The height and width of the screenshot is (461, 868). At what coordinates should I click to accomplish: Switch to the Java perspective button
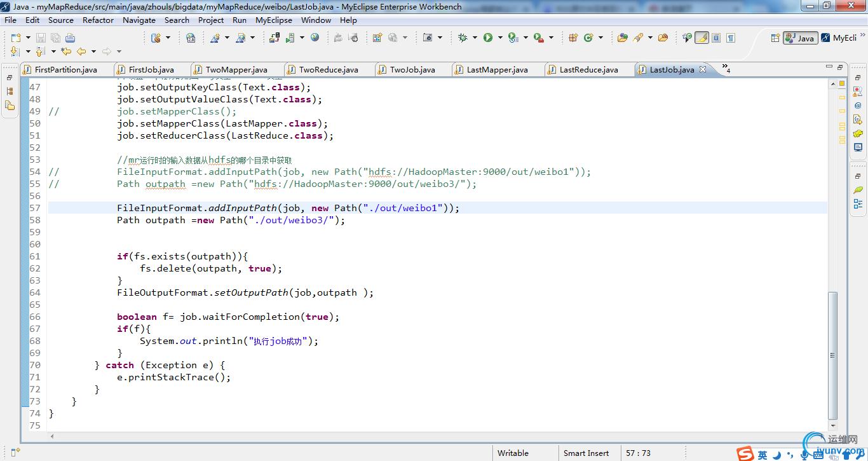pos(800,38)
